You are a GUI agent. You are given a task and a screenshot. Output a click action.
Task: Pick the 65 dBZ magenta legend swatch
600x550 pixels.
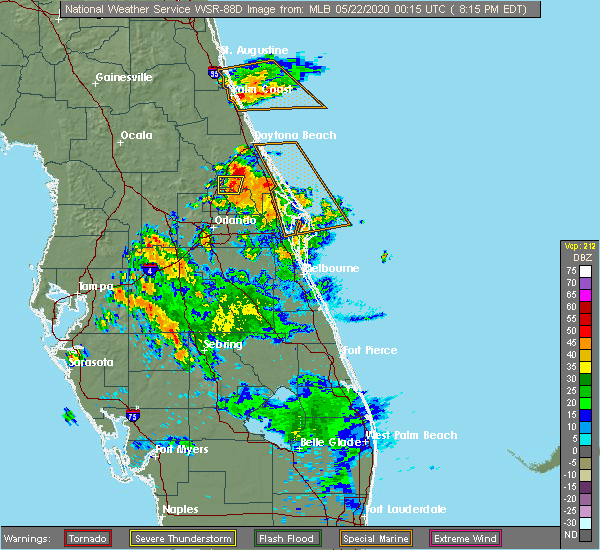coord(585,295)
